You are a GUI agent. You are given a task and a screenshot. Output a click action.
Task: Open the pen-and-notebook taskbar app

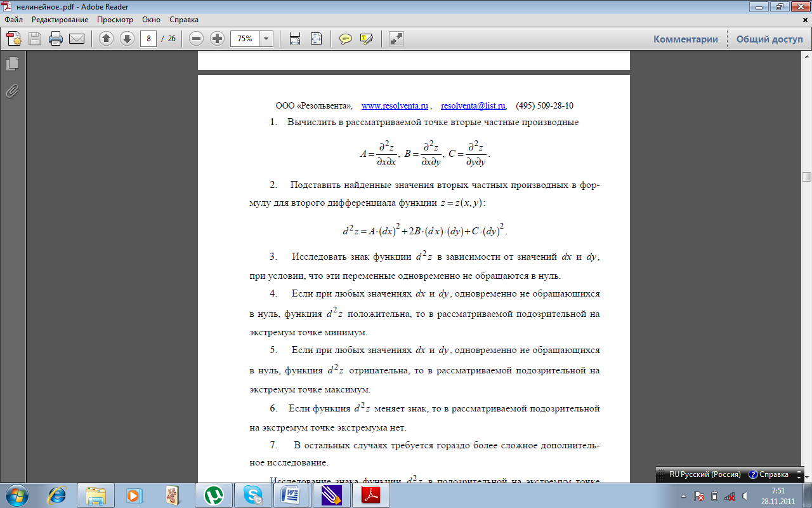pos(331,495)
